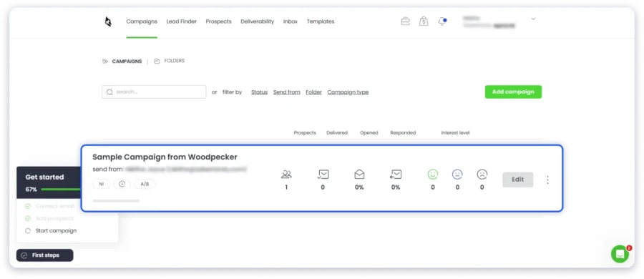Click the campaign progress bar
This screenshot has height=279, width=644.
(116, 201)
